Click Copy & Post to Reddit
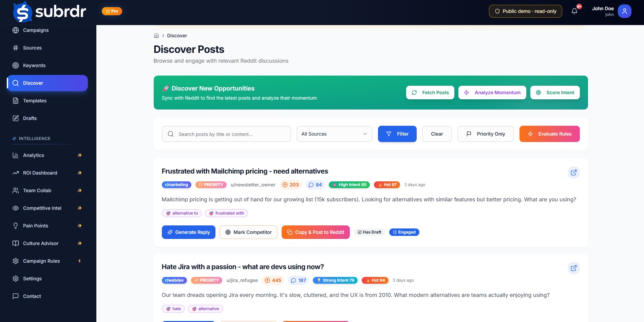644x322 pixels. pos(315,232)
